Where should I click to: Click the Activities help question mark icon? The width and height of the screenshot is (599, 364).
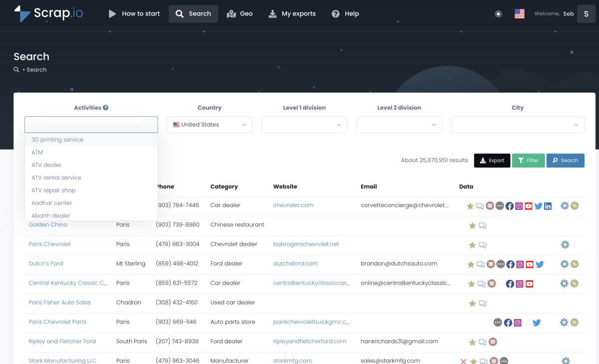click(x=106, y=108)
